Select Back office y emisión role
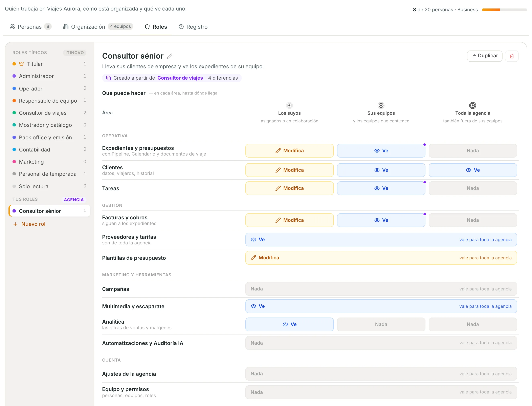 pyautogui.click(x=49, y=137)
